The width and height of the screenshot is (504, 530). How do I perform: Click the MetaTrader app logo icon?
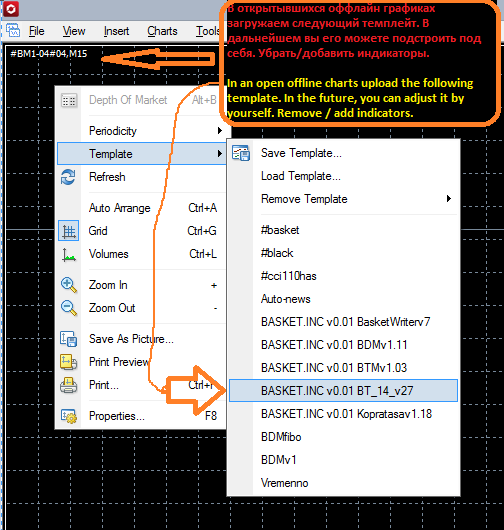(x=11, y=8)
